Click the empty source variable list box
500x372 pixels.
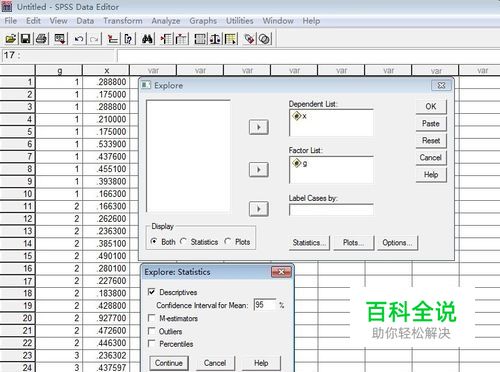coord(188,156)
